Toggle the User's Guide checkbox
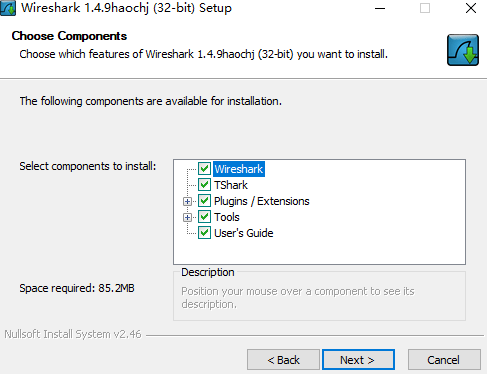 (204, 233)
